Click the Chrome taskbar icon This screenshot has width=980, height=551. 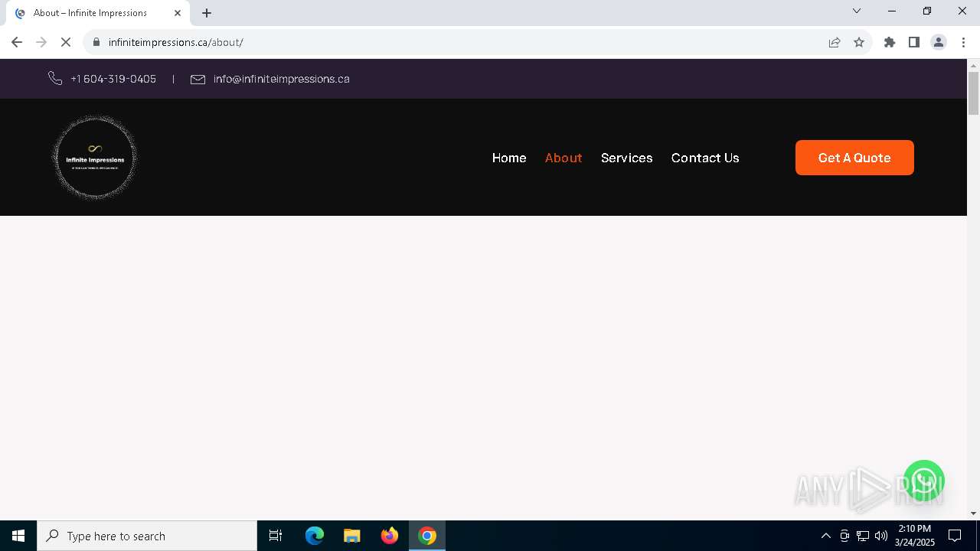click(427, 536)
